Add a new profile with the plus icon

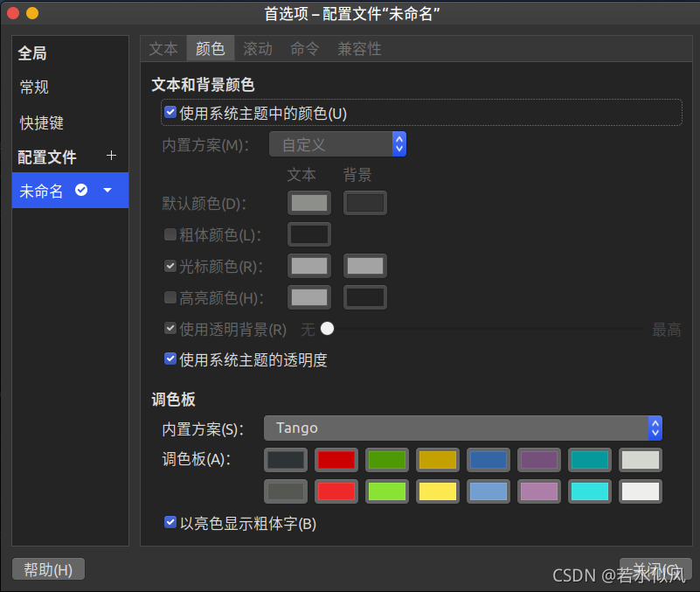[111, 157]
